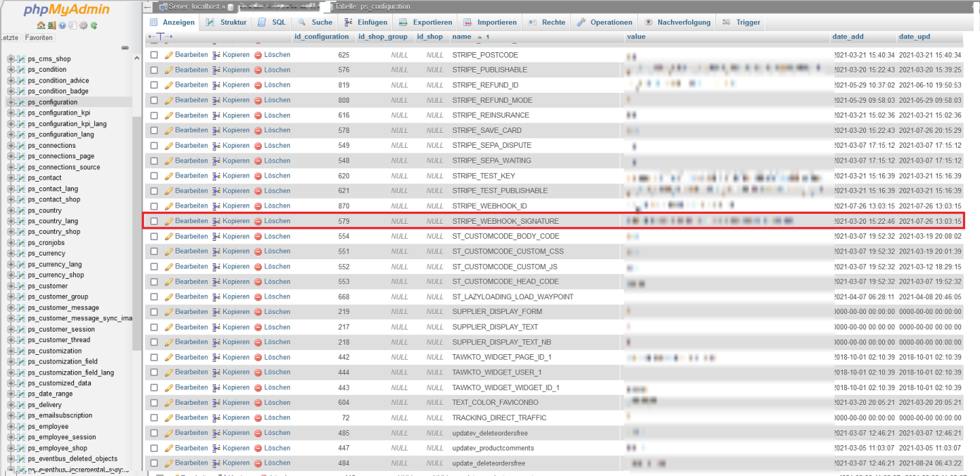This screenshot has height=476, width=980.
Task: Select checkbox for STRIPE_WEBHOOK_SIGNATURE row
Action: [x=153, y=221]
